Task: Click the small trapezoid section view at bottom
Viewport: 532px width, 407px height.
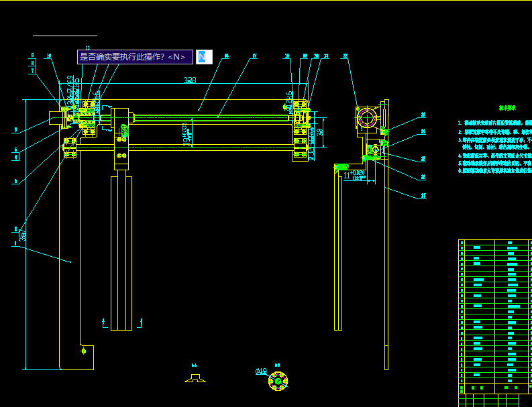Action: [195, 378]
